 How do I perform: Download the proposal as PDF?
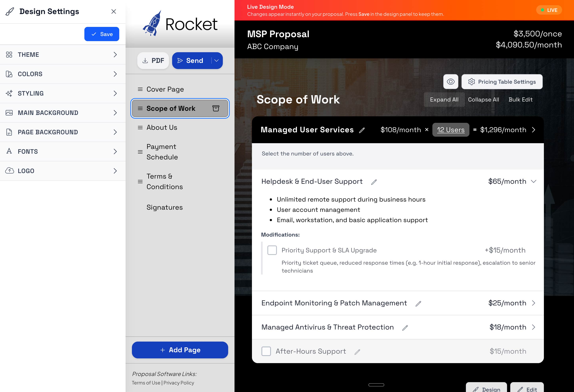tap(153, 61)
